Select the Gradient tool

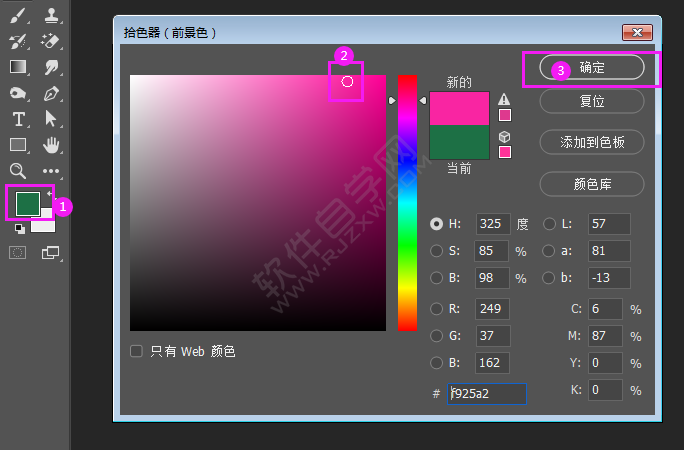coord(17,67)
